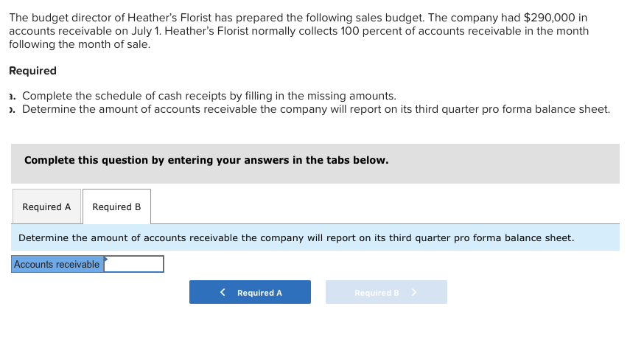Click the bold 'Required' heading

click(x=32, y=71)
